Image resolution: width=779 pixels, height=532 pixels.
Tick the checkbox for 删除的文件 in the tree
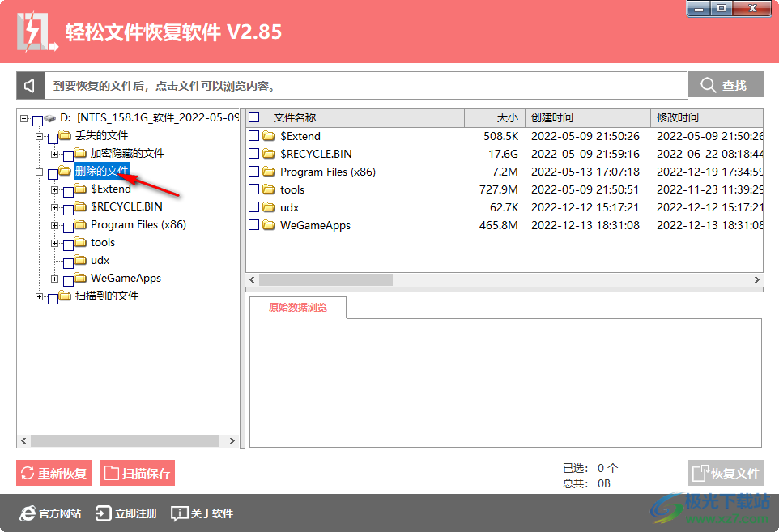tap(53, 174)
